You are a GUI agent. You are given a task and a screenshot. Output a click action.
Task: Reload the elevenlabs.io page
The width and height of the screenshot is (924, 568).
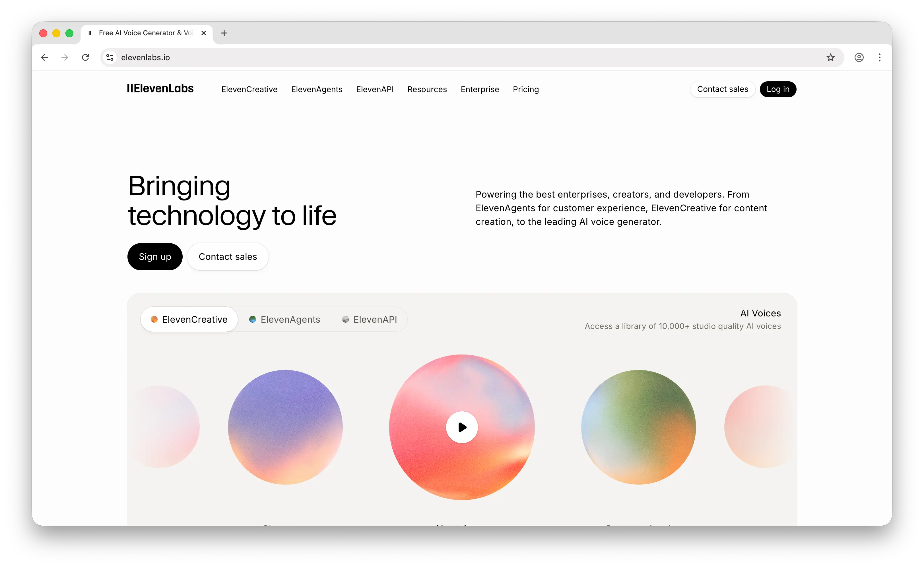[x=85, y=57]
